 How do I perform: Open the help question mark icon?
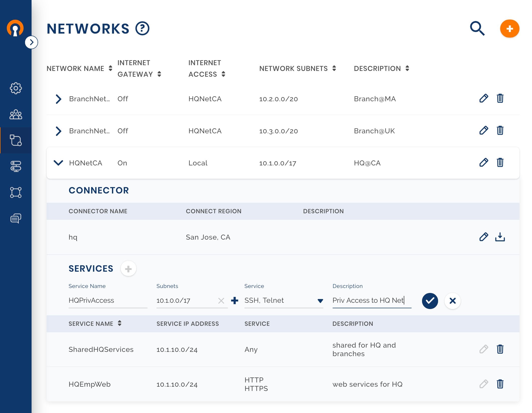coord(142,29)
